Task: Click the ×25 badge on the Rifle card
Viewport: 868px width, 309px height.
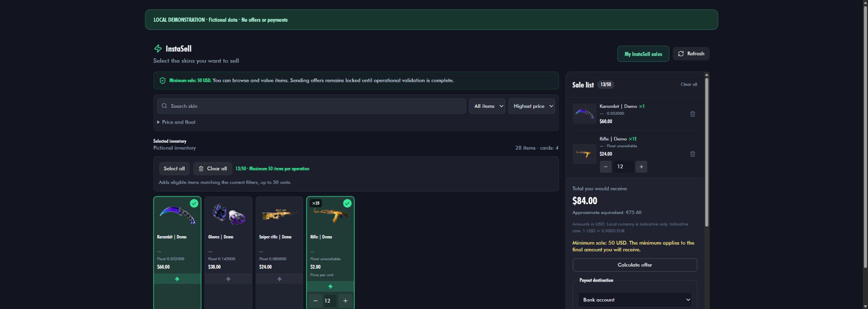Action: click(x=316, y=203)
